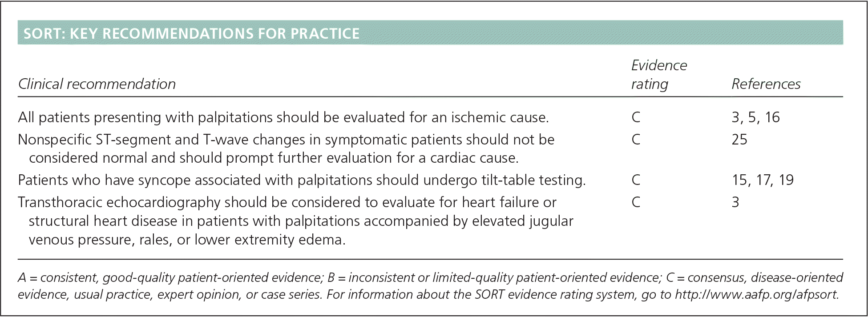The height and width of the screenshot is (317, 868).
Task: Click reference number 25
Action: (x=739, y=140)
